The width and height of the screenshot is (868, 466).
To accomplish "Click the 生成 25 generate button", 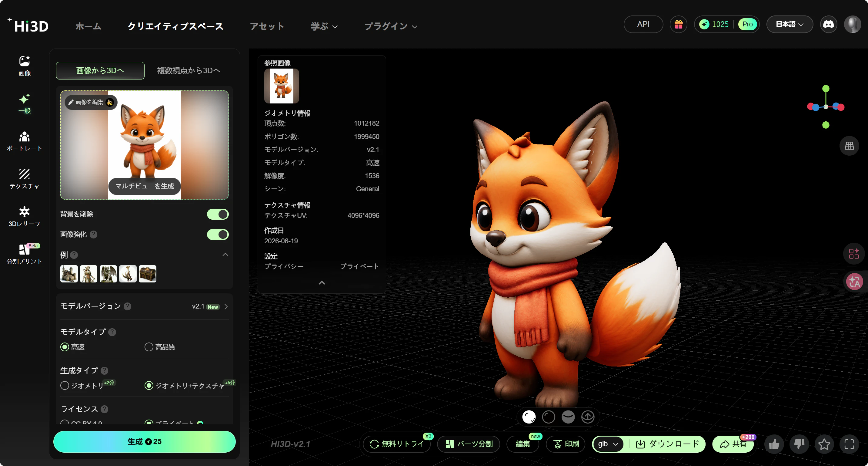I will pyautogui.click(x=144, y=442).
